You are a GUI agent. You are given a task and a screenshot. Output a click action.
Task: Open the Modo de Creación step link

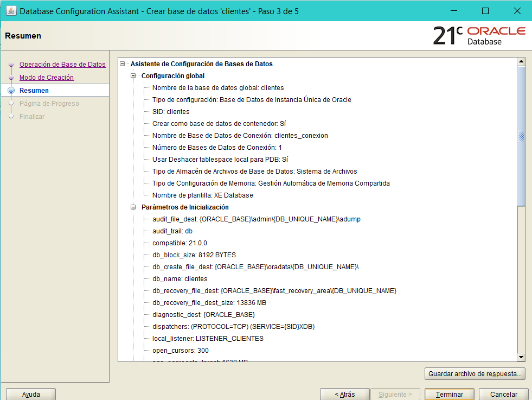(x=47, y=78)
